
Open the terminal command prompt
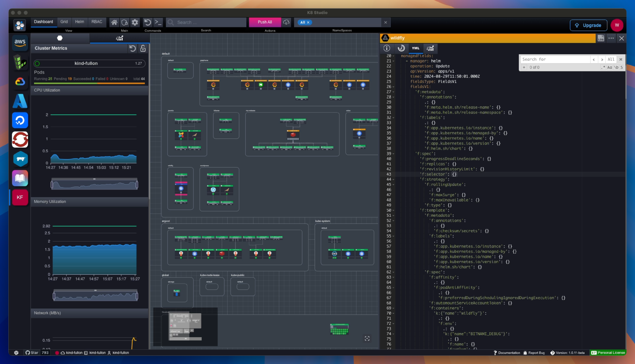[158, 22]
